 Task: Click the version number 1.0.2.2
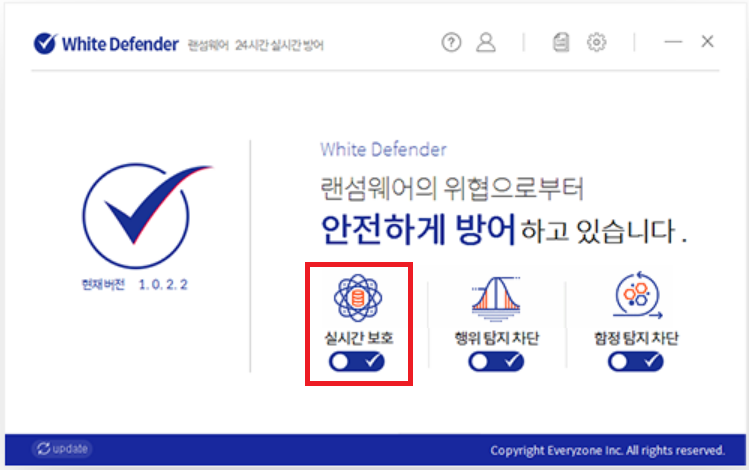[163, 285]
